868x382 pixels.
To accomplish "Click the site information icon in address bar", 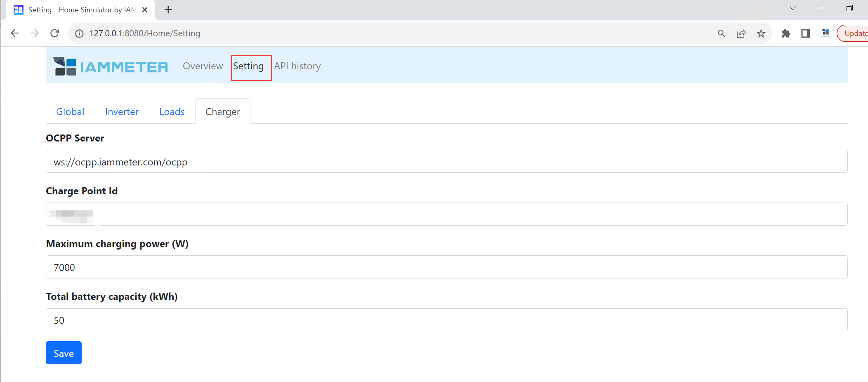I will point(79,33).
